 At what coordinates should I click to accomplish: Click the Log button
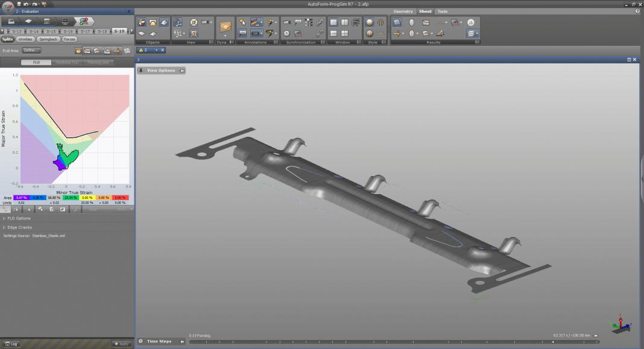point(11,344)
